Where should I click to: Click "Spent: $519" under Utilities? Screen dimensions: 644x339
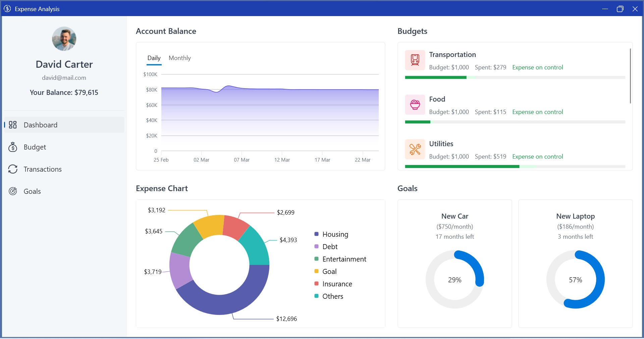490,157
